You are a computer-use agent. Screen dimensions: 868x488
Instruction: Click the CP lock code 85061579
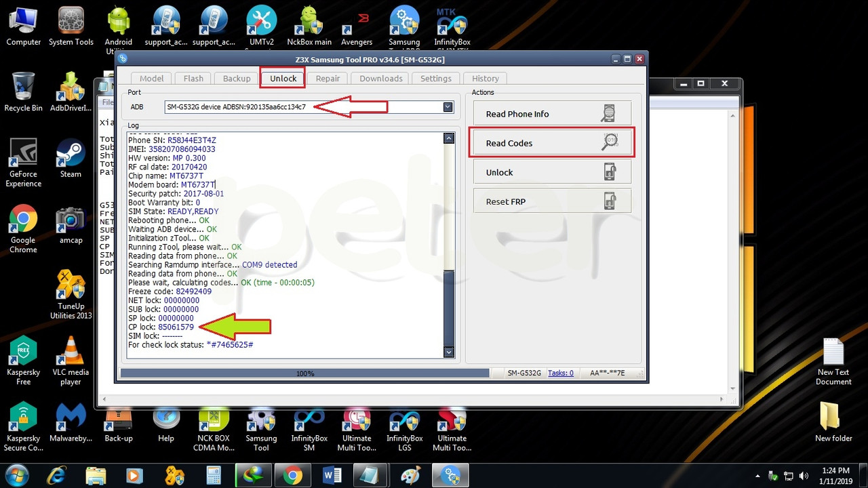pyautogui.click(x=176, y=327)
